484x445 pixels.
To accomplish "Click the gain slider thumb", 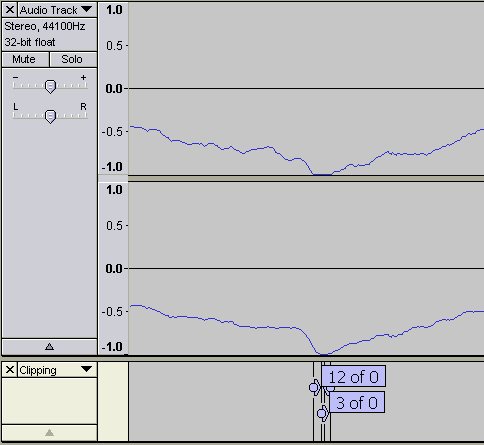I will click(x=50, y=87).
